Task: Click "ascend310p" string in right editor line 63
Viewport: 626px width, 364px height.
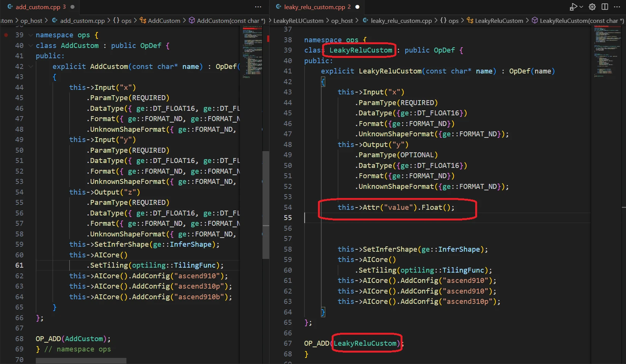Action: coord(467,301)
